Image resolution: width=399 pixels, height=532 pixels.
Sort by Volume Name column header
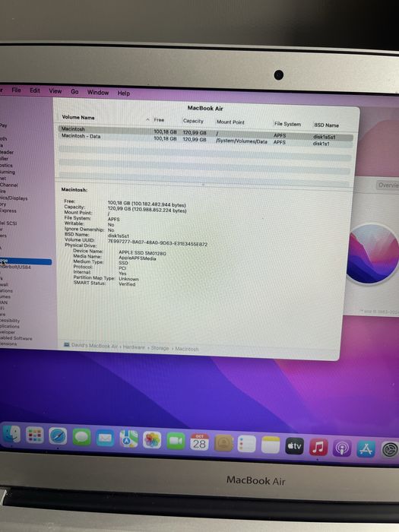78,117
